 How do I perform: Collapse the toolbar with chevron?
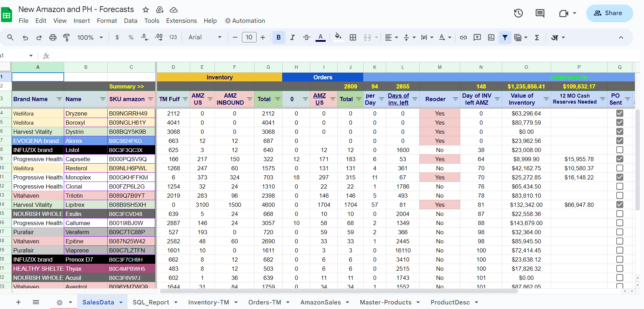(x=621, y=37)
